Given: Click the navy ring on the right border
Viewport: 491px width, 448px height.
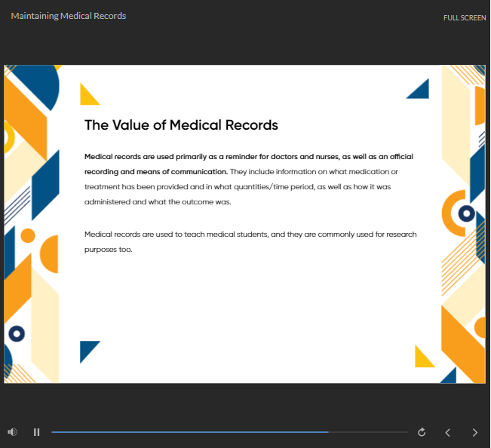Looking at the screenshot, I should [466, 213].
